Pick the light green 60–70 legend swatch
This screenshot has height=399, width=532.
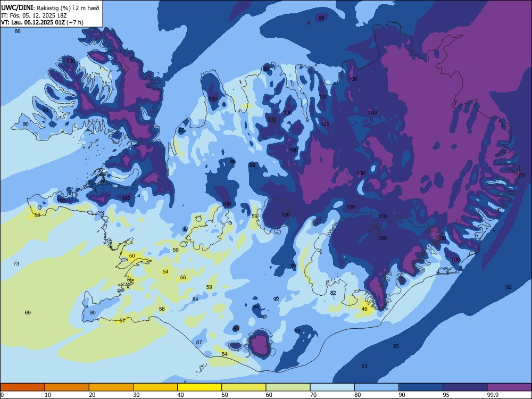[288, 387]
